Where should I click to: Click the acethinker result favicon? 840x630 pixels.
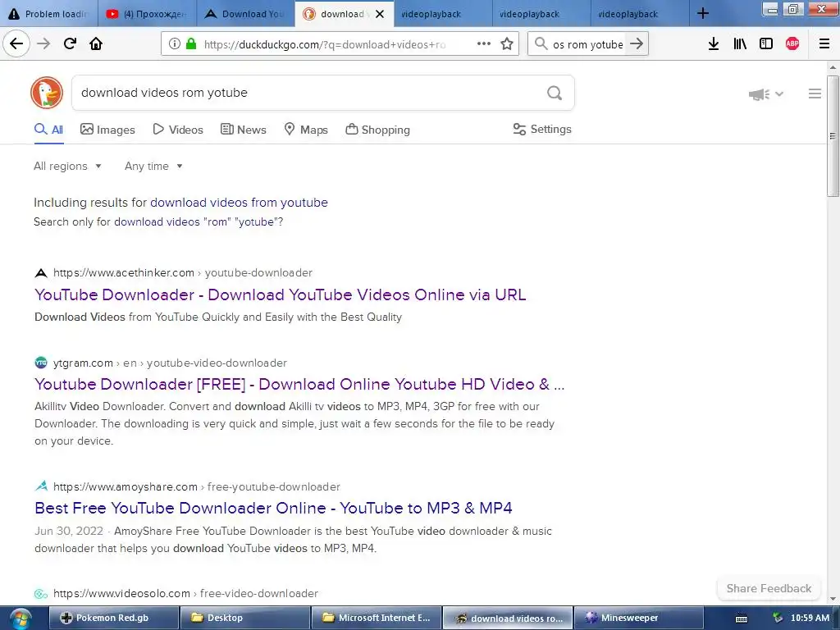click(x=41, y=273)
